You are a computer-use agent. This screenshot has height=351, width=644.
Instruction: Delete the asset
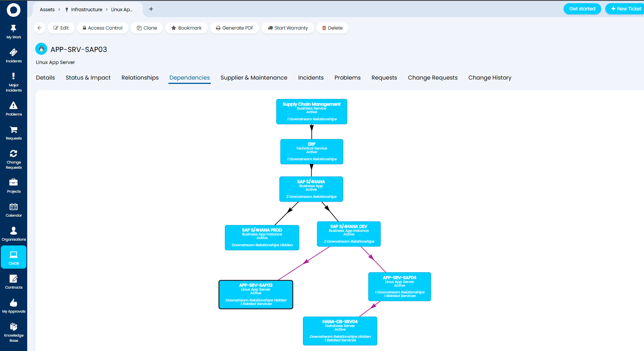click(332, 28)
